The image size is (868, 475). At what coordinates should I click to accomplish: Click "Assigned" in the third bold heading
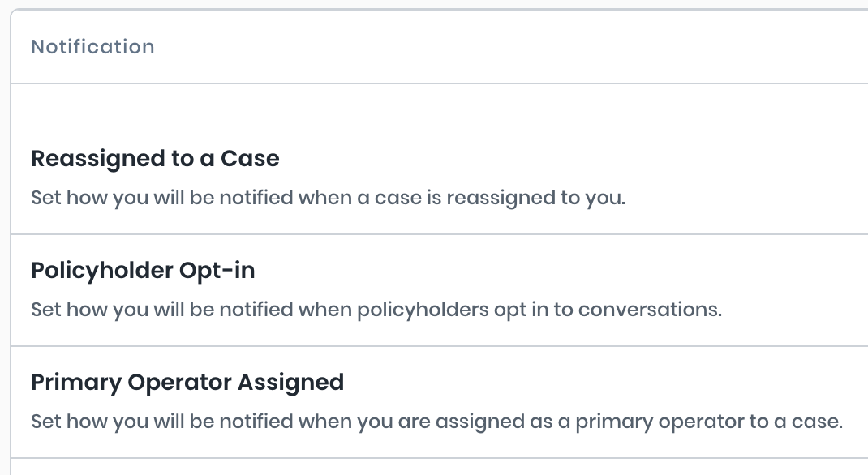(x=290, y=382)
